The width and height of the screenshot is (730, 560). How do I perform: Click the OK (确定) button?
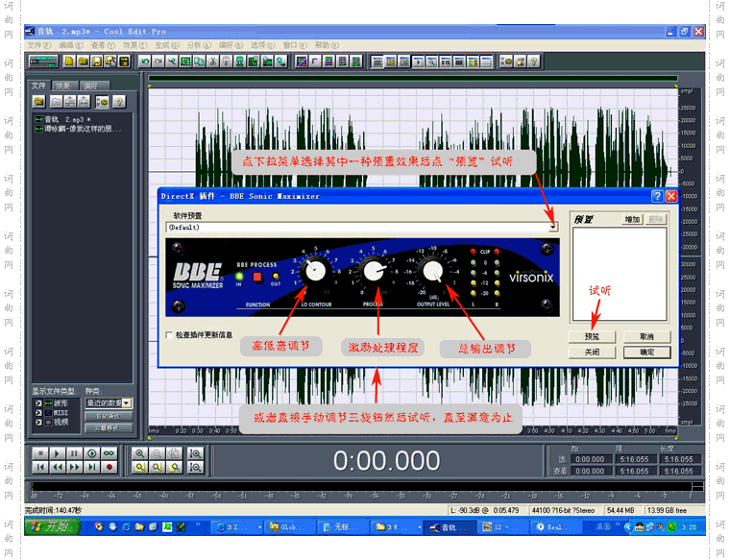pos(646,352)
